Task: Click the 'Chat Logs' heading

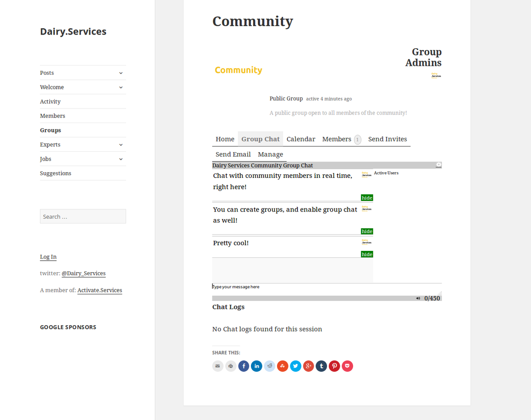Action: (228, 307)
